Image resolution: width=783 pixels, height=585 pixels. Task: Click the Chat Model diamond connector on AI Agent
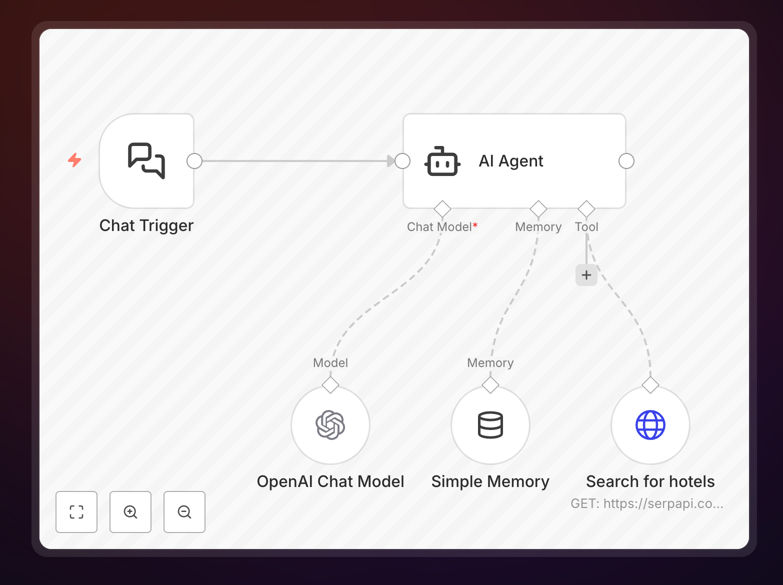pos(442,209)
